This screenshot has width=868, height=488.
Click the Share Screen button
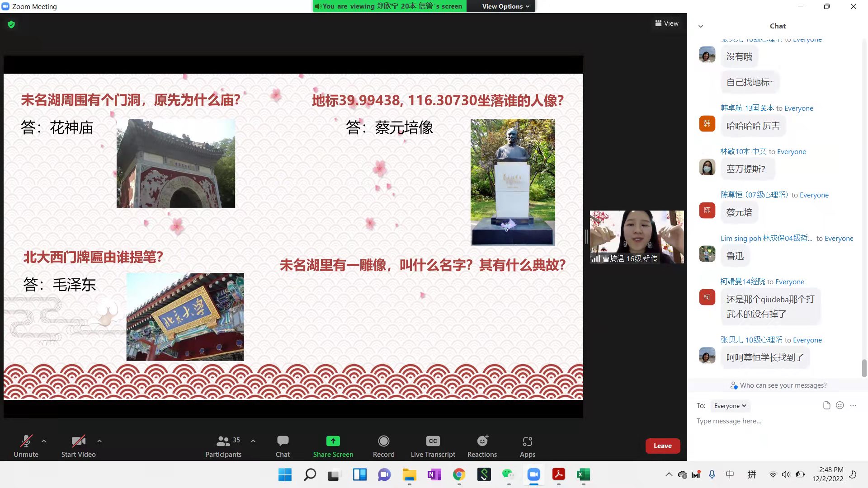tap(333, 446)
